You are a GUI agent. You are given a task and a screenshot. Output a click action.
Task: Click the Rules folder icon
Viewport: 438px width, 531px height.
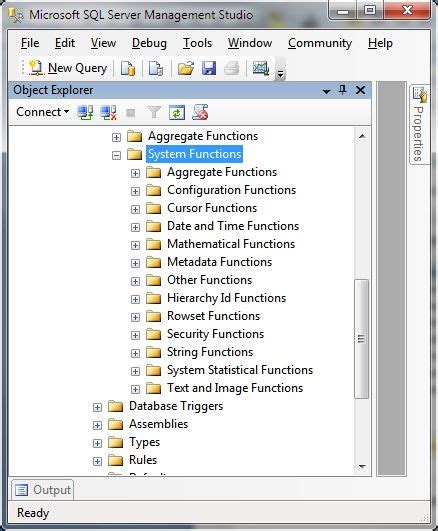[x=116, y=460]
